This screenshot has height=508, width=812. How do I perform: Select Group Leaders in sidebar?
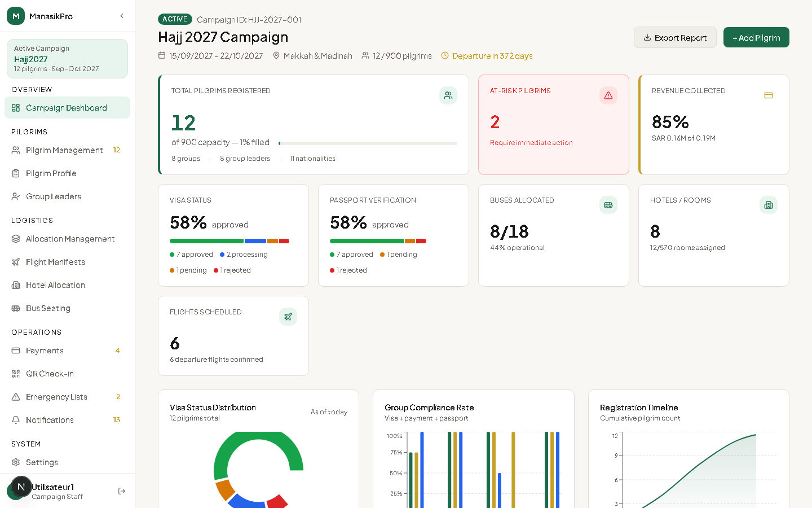tap(67, 196)
